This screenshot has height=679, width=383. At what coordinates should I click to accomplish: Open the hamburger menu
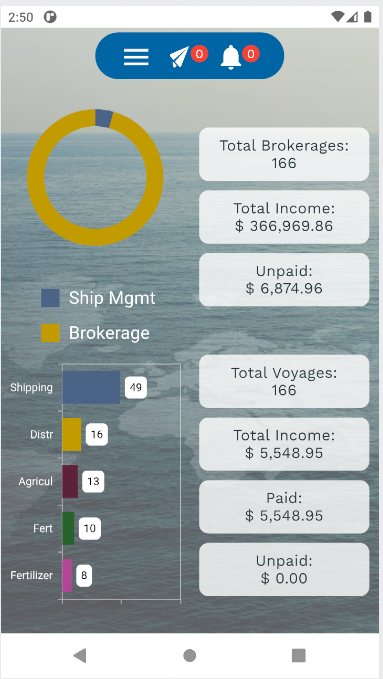pos(136,57)
